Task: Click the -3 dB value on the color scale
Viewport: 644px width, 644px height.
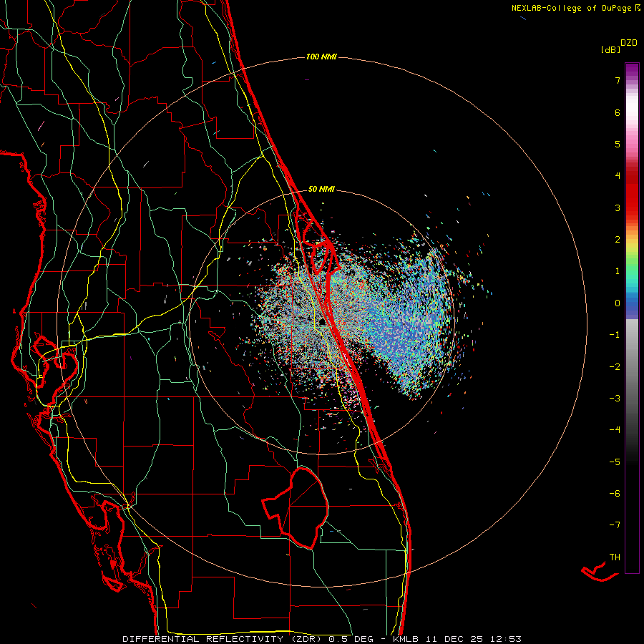Action: [615, 399]
